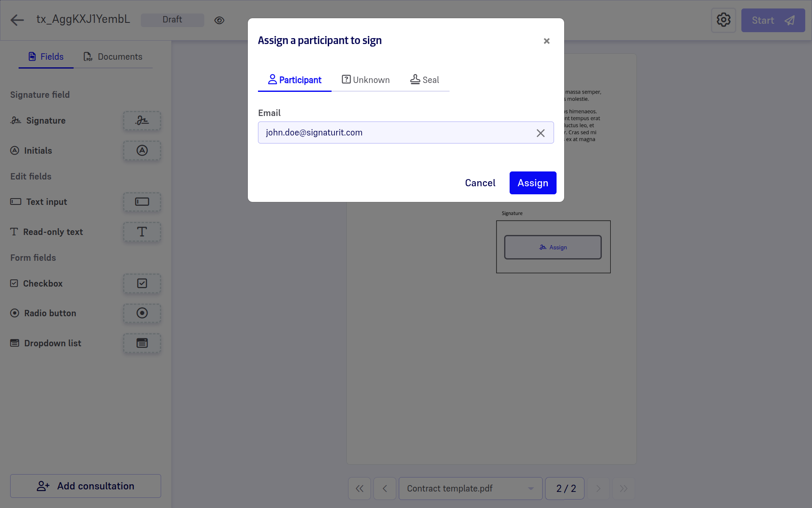Image resolution: width=812 pixels, height=508 pixels.
Task: Click the Text input field icon
Action: click(x=142, y=202)
